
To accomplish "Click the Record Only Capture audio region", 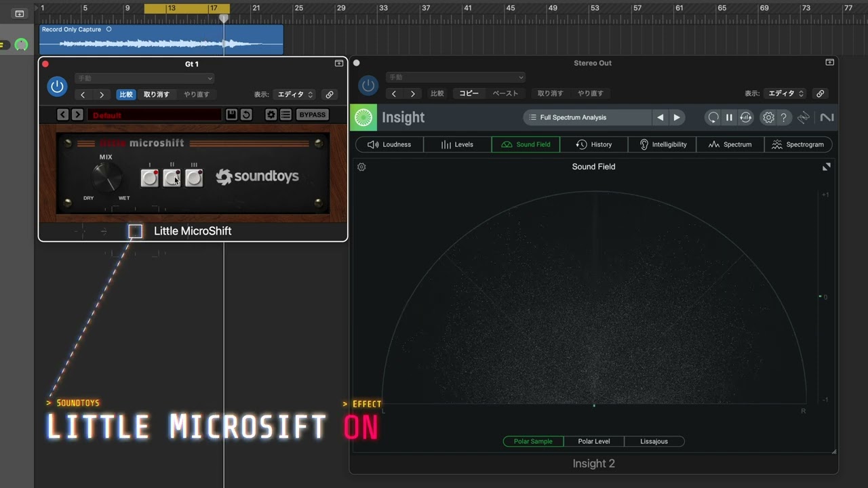I will coord(161,39).
